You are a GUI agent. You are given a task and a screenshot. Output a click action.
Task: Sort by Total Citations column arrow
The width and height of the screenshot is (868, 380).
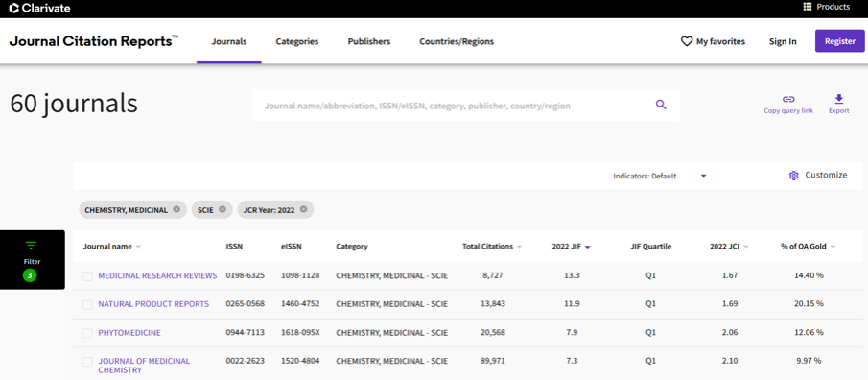[x=519, y=247]
